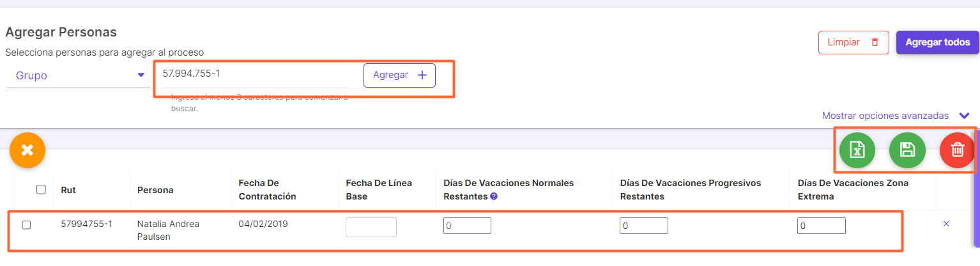
Task: Click the Agregar todos button
Action: pyautogui.click(x=937, y=43)
